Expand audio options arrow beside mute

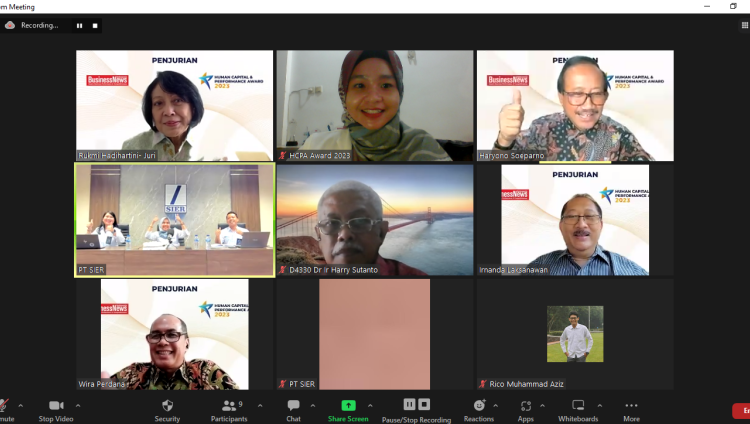(x=21, y=405)
